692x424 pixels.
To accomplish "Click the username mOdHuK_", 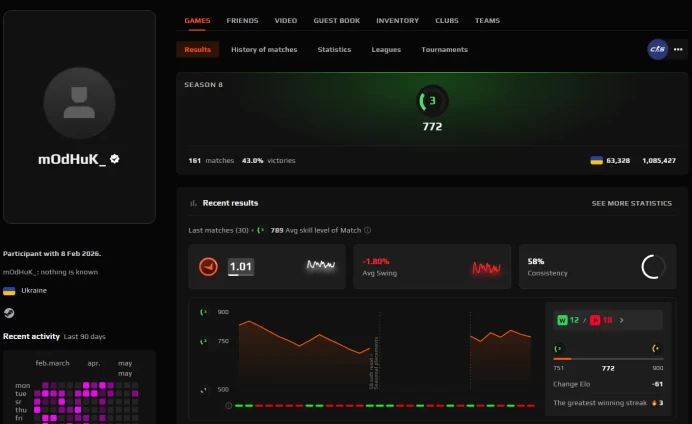I will 72,159.
